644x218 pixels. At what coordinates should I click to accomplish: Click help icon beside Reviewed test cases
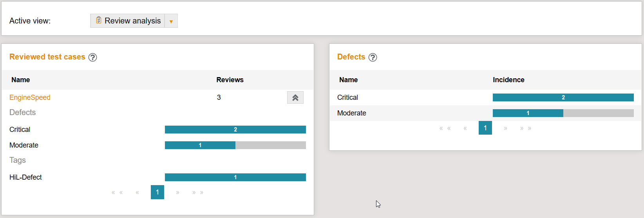point(92,58)
